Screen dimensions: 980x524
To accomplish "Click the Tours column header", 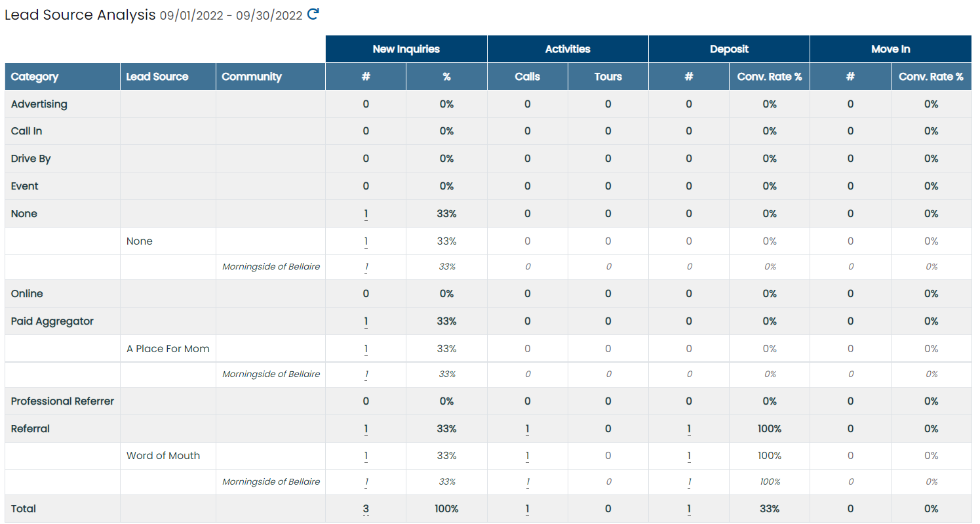I will [608, 77].
